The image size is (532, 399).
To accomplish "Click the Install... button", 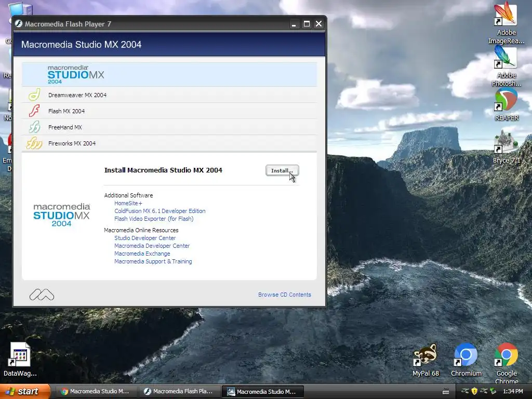I will point(282,170).
